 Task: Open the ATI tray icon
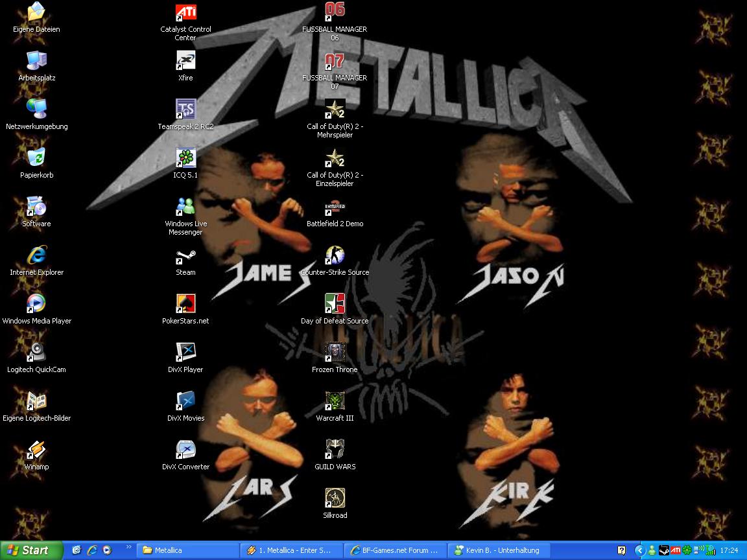click(676, 550)
